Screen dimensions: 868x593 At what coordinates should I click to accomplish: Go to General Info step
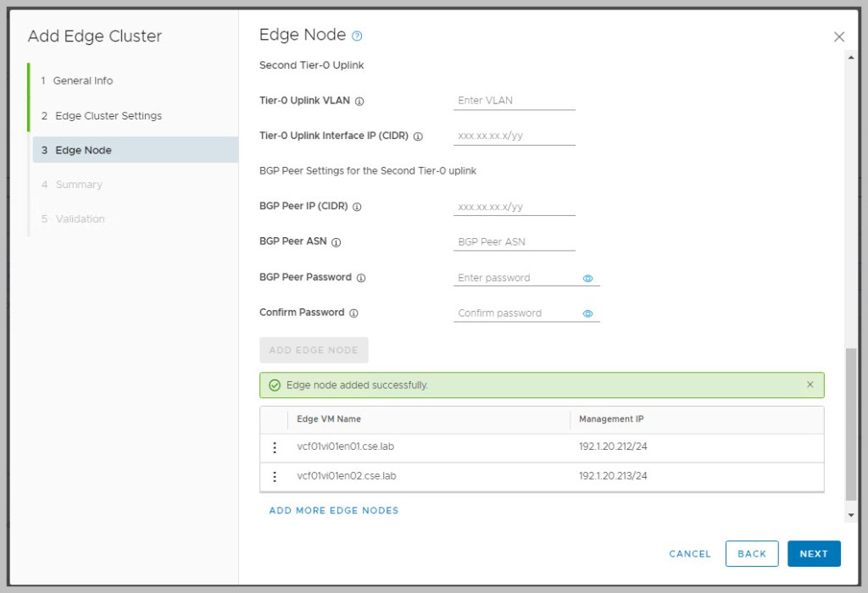tap(82, 80)
